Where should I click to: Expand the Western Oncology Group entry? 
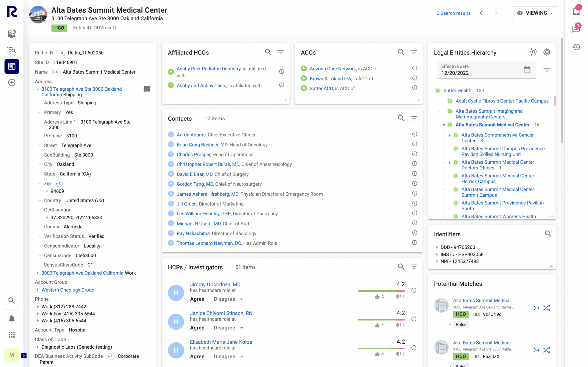(38, 290)
